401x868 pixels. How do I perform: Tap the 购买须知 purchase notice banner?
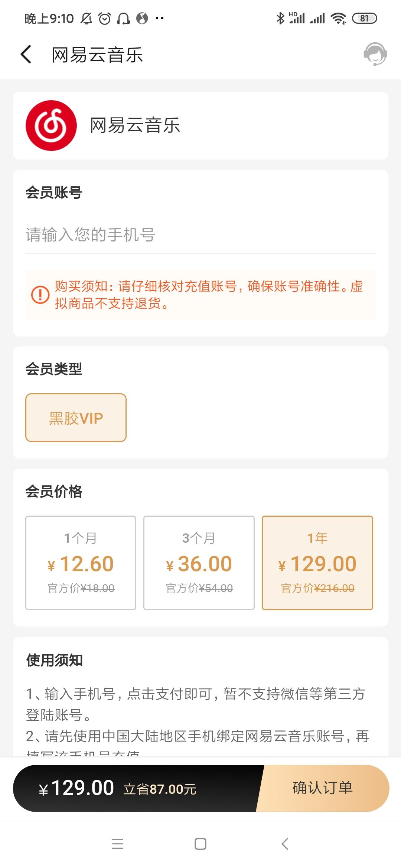208,295
